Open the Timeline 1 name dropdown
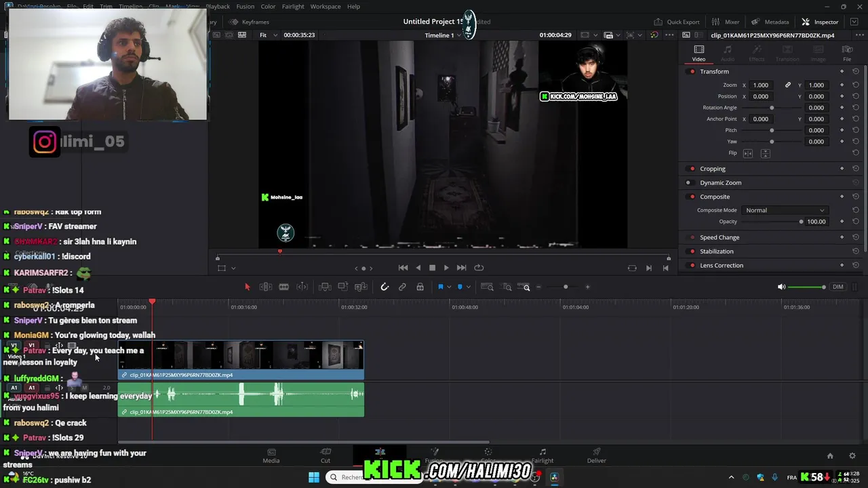 click(443, 35)
